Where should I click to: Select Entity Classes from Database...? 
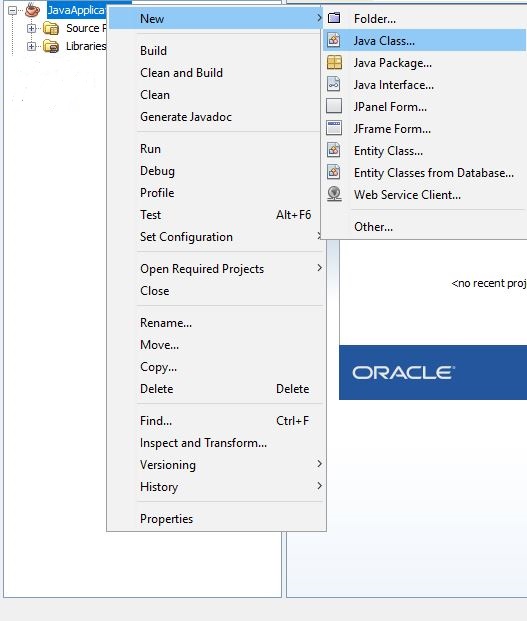coord(425,173)
